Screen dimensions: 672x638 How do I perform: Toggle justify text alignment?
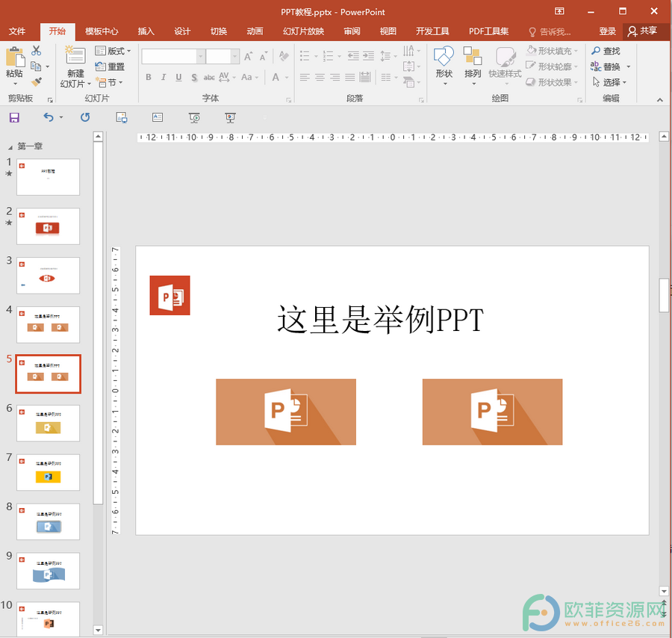click(x=349, y=77)
